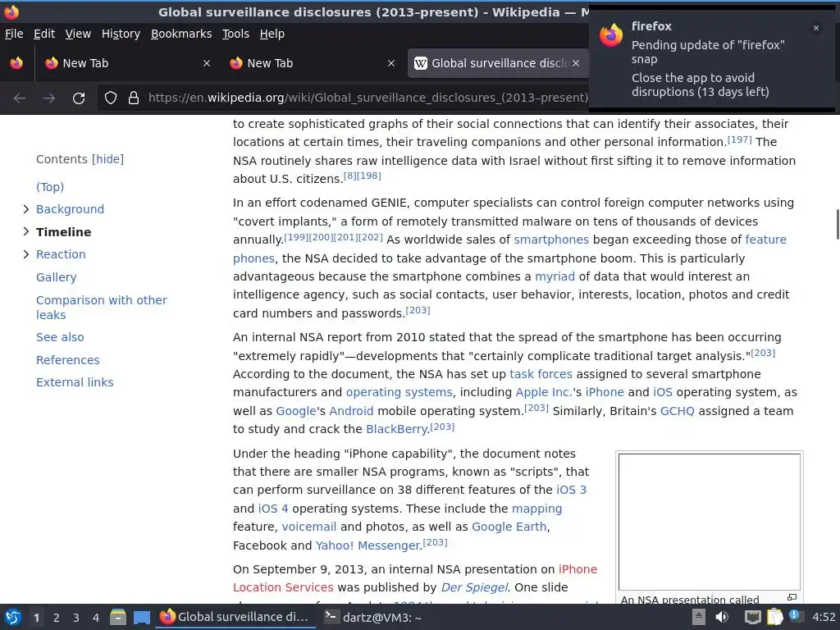Click the removable media eject tray icon

tap(699, 617)
